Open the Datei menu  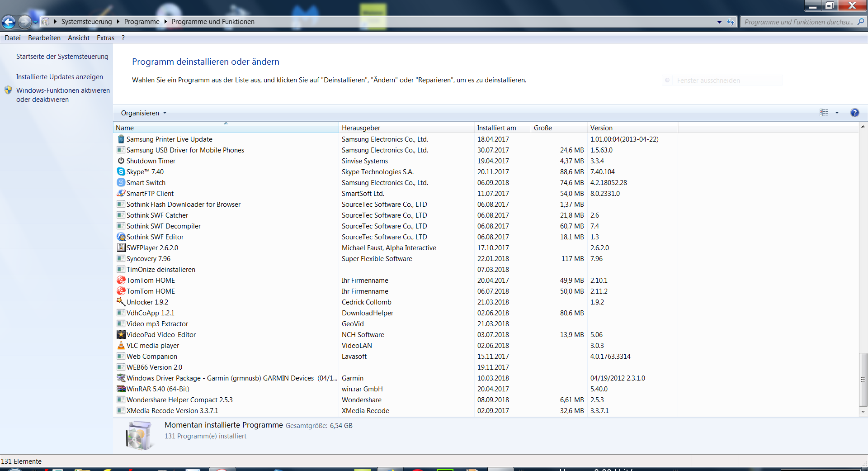pos(13,38)
